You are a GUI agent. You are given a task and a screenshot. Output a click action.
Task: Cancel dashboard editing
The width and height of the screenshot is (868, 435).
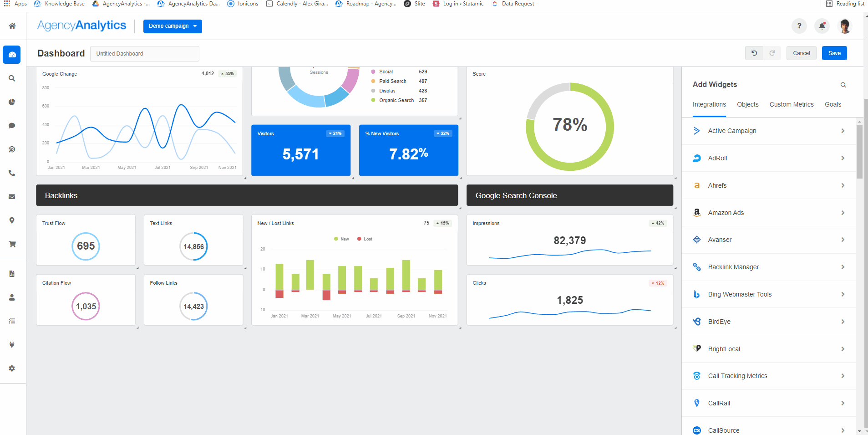802,53
